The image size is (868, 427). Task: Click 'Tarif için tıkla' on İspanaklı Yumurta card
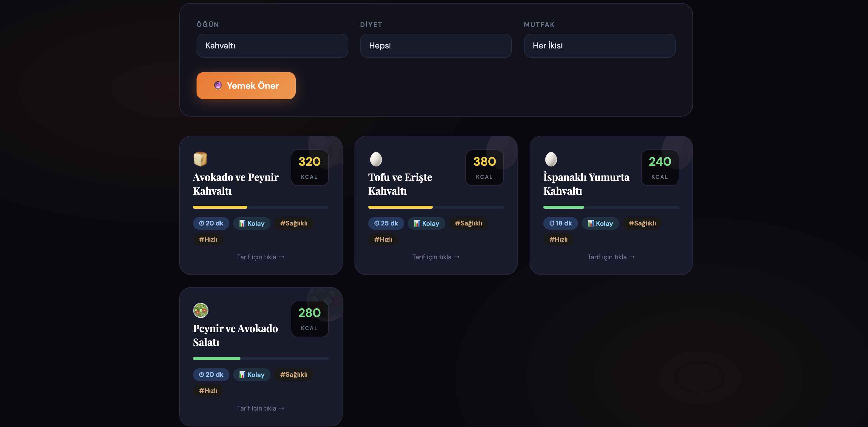[x=611, y=257]
